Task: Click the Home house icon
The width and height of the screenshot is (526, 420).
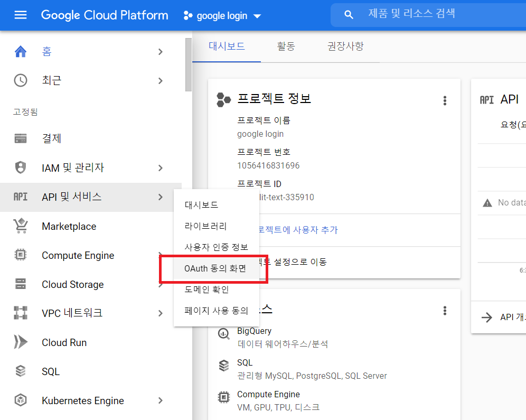Action: [21, 51]
